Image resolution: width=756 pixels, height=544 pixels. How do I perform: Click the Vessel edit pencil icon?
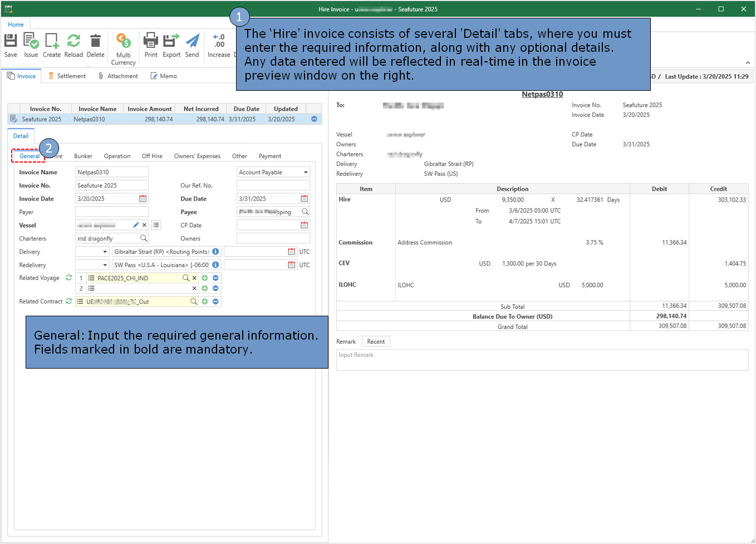[136, 225]
